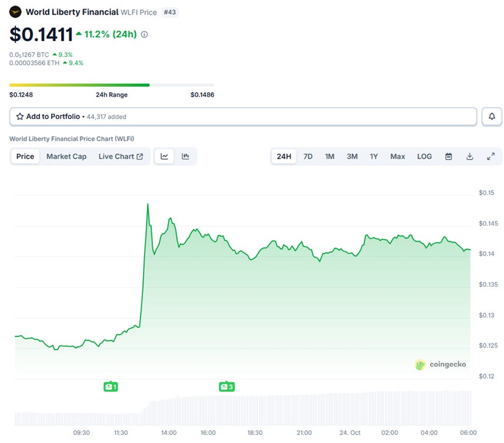Viewport: 504px width, 443px height.
Task: Open news marker labeled 1 on chart
Action: (111, 386)
